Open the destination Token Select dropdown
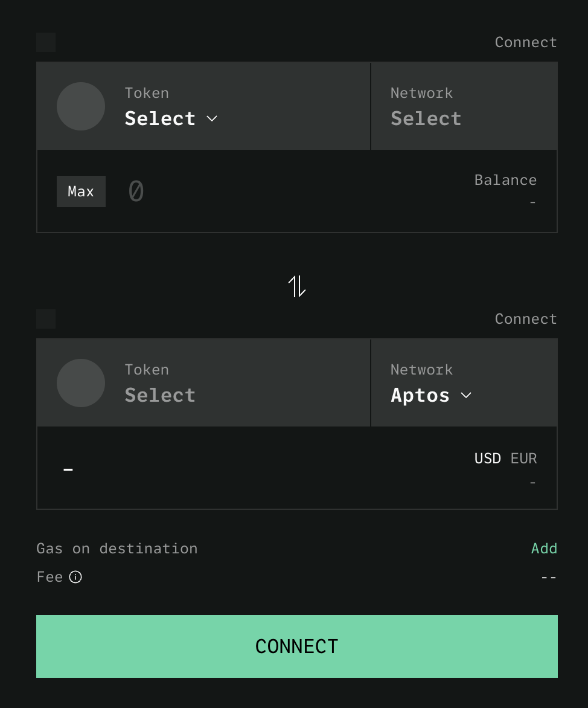The image size is (588, 708). [x=160, y=394]
